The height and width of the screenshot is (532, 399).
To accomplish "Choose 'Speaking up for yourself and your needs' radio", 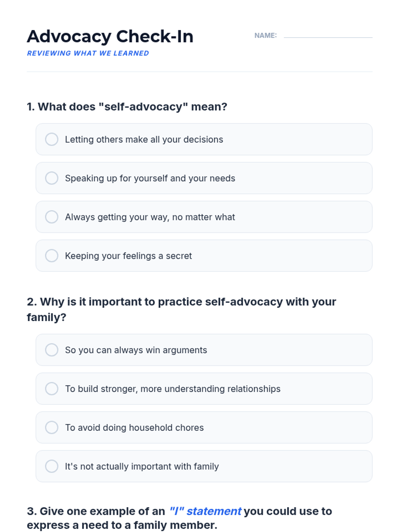I will (52, 178).
